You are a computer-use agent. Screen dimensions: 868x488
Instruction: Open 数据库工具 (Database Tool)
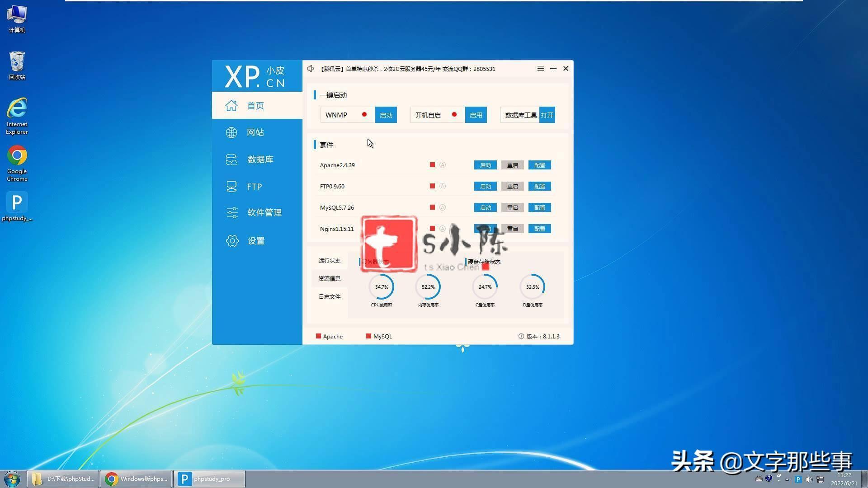(x=547, y=115)
